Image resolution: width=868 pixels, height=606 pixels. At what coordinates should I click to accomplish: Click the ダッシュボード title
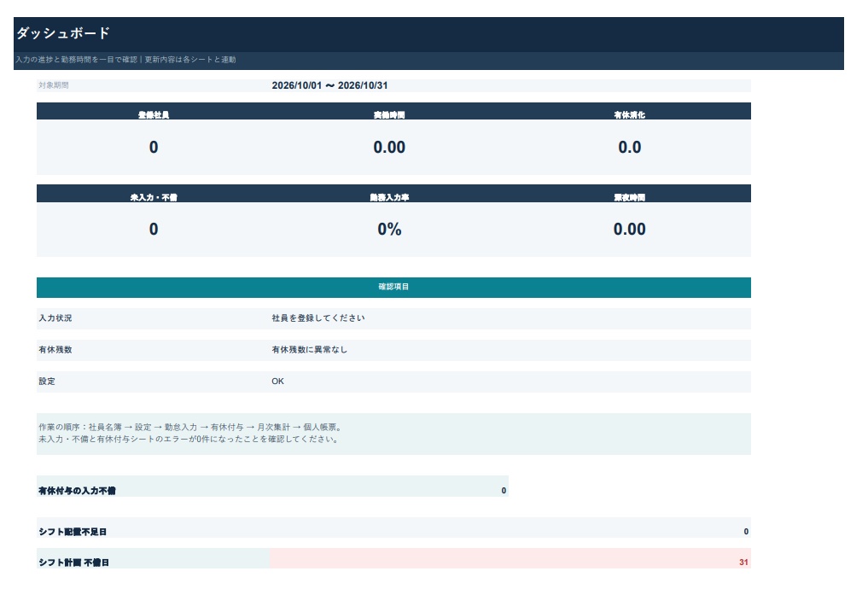63,33
